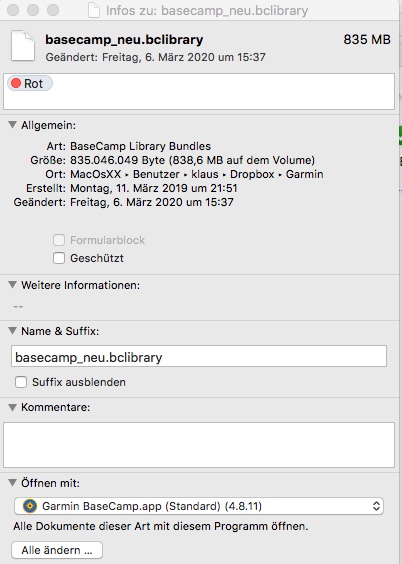Click the Garmin folder in the Ort path
Image resolution: width=402 pixels, height=564 pixels.
[x=304, y=174]
